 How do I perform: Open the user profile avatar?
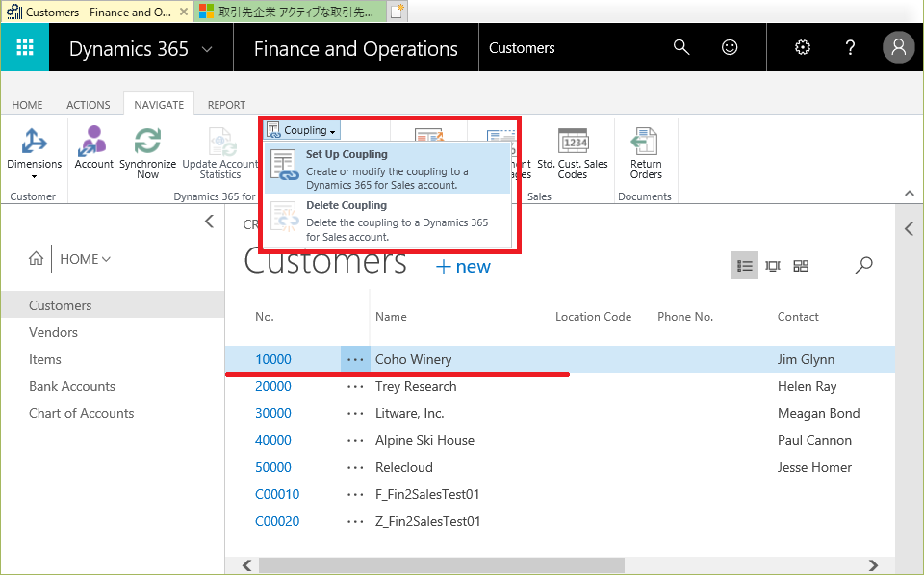pyautogui.click(x=898, y=47)
